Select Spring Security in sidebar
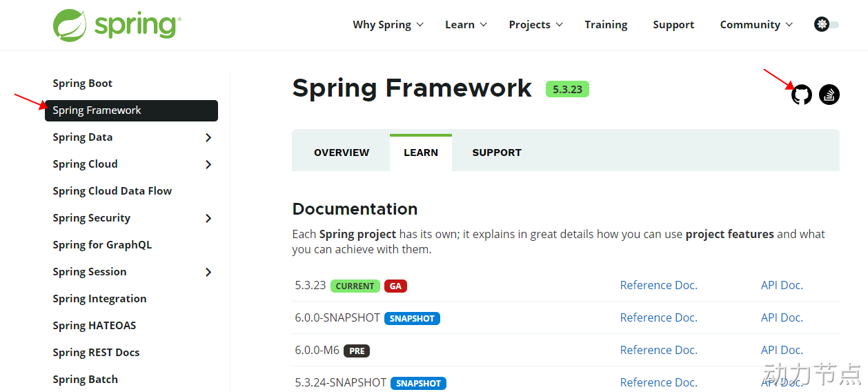The image size is (868, 392). [91, 218]
